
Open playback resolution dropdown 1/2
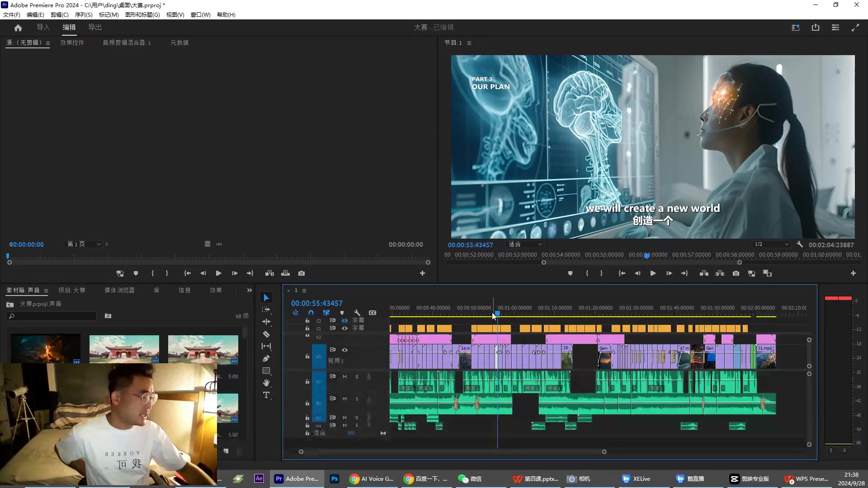[x=771, y=244]
